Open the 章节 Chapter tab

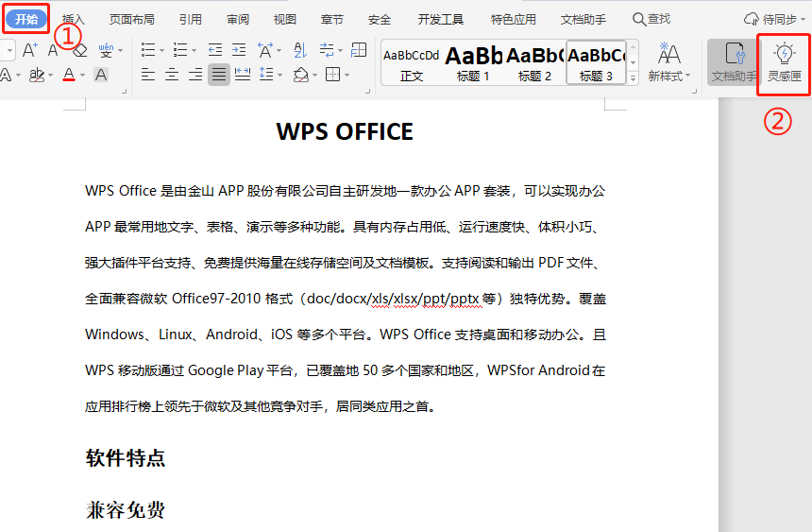(x=332, y=19)
